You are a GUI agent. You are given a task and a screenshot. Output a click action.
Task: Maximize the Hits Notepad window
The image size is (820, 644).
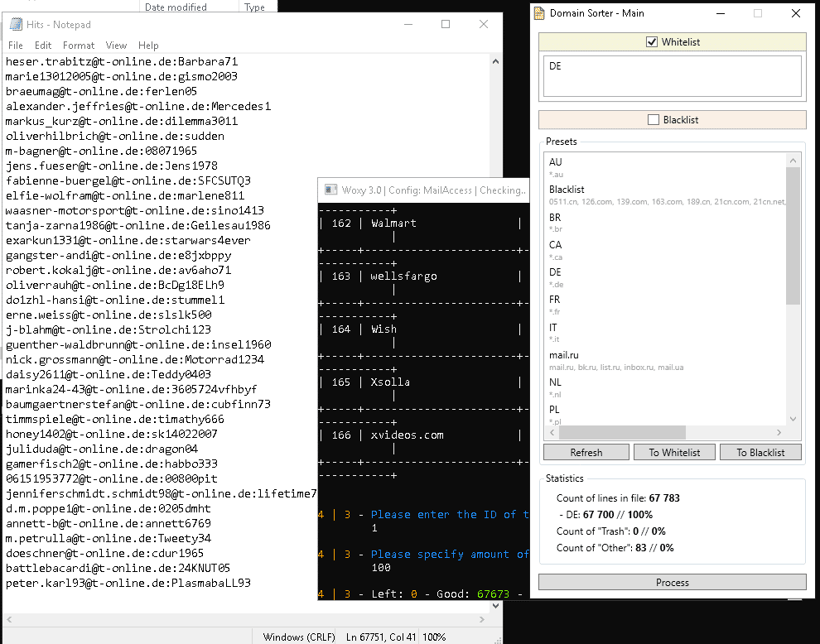pyautogui.click(x=446, y=24)
